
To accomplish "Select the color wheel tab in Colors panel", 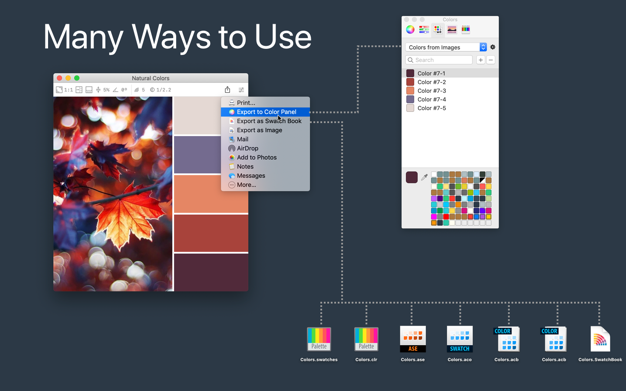I will click(x=410, y=30).
